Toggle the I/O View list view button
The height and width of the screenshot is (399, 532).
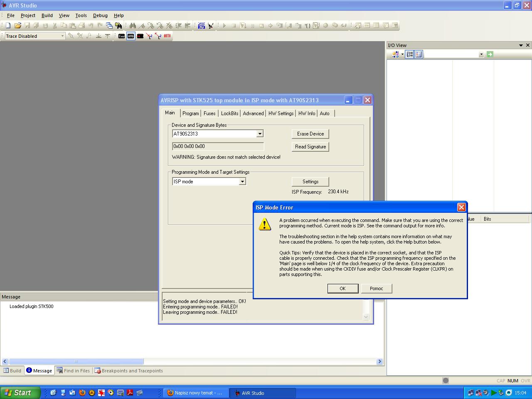(419, 54)
